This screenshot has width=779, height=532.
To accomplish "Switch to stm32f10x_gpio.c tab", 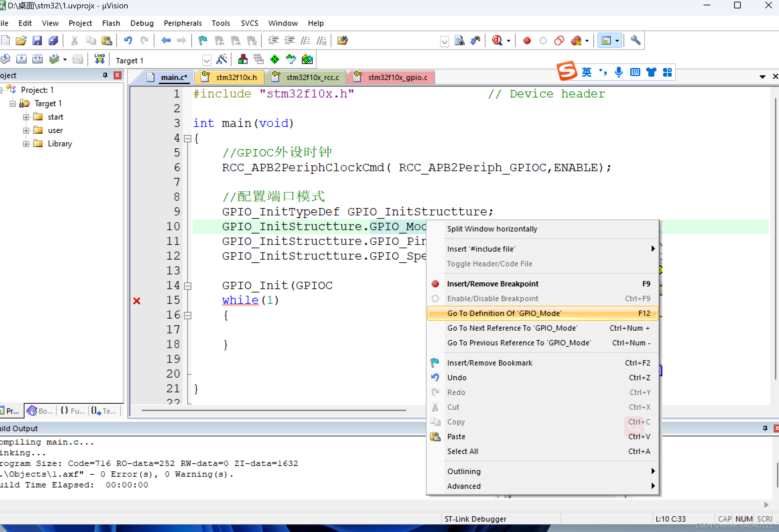I will coord(397,77).
